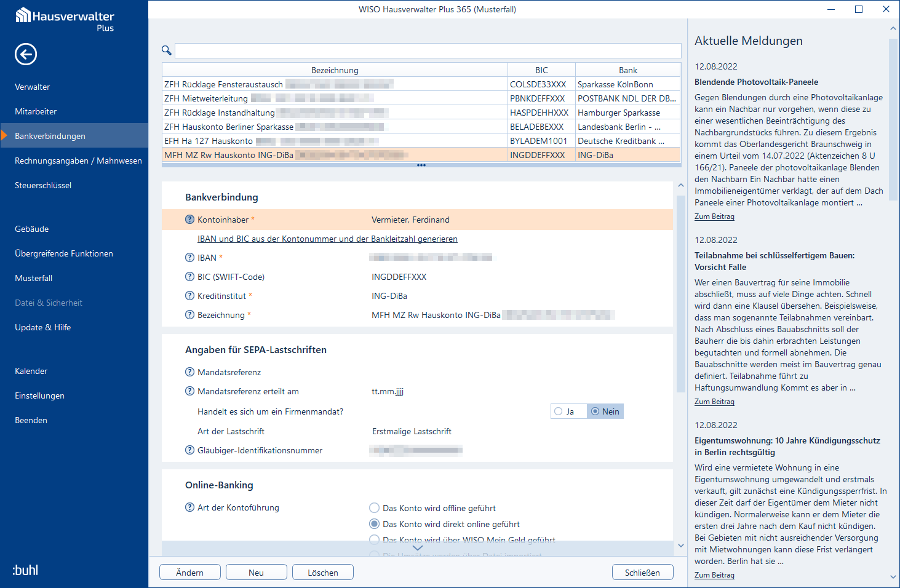Click the table splitter dots handle

click(421, 165)
